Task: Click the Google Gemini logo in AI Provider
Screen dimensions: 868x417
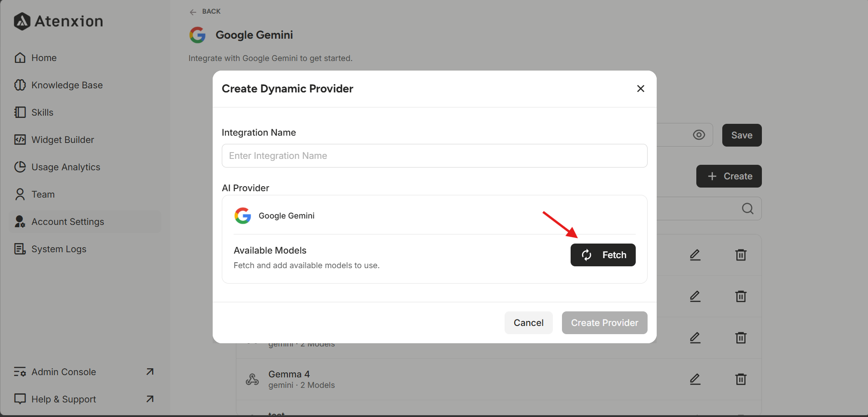Action: (x=243, y=216)
